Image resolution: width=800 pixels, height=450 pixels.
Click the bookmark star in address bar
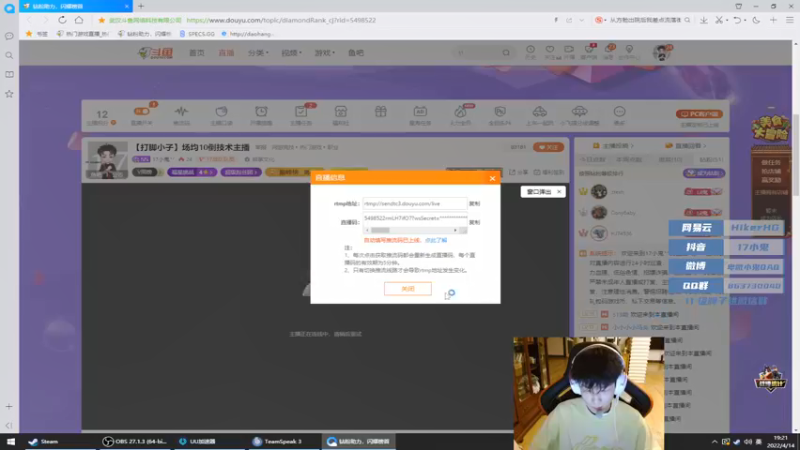click(x=102, y=20)
